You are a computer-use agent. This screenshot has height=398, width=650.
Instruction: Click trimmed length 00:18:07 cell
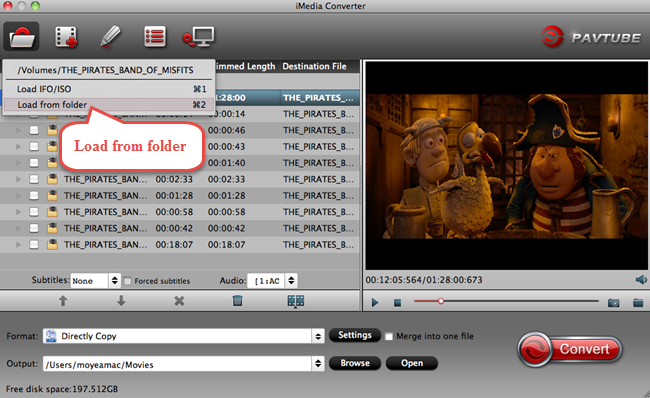[x=226, y=245]
